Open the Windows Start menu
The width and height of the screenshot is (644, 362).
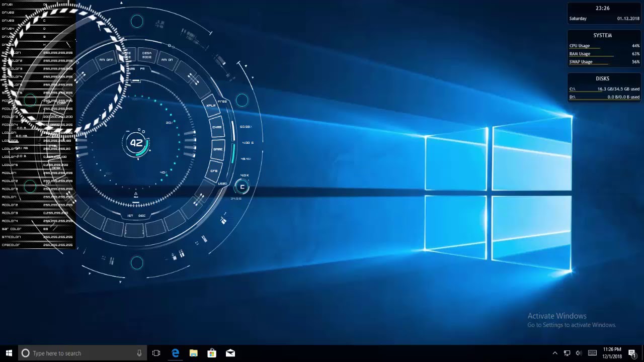point(9,353)
